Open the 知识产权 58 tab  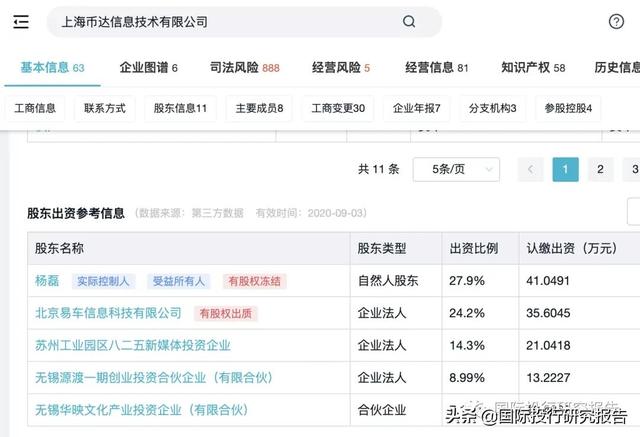point(533,67)
